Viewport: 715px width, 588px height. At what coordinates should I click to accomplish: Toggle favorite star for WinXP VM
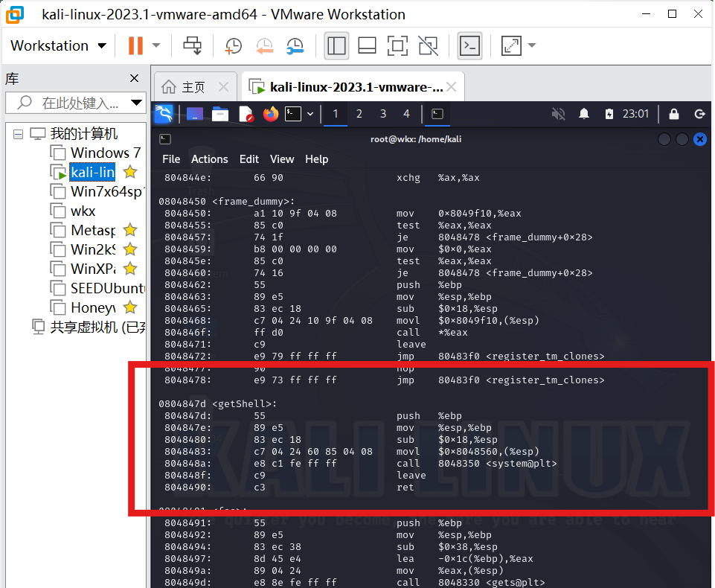(x=130, y=269)
